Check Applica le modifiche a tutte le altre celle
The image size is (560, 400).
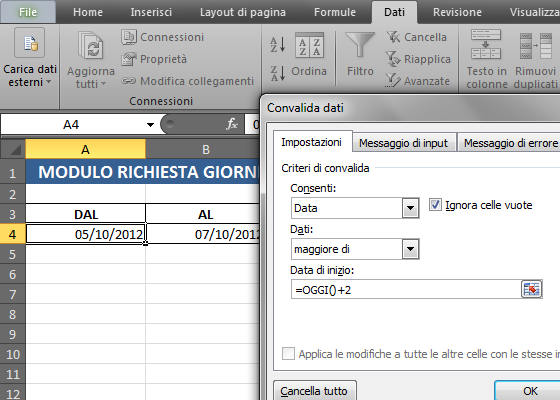pyautogui.click(x=289, y=354)
